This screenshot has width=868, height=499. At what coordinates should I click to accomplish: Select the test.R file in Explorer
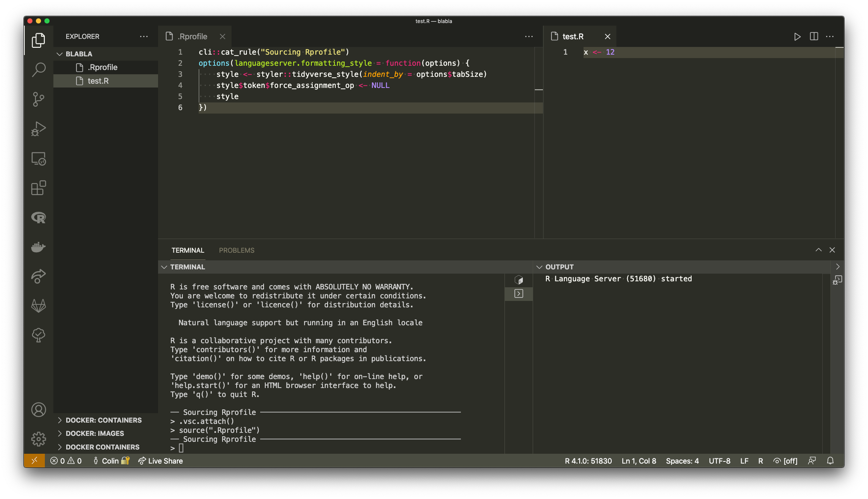pyautogui.click(x=98, y=81)
